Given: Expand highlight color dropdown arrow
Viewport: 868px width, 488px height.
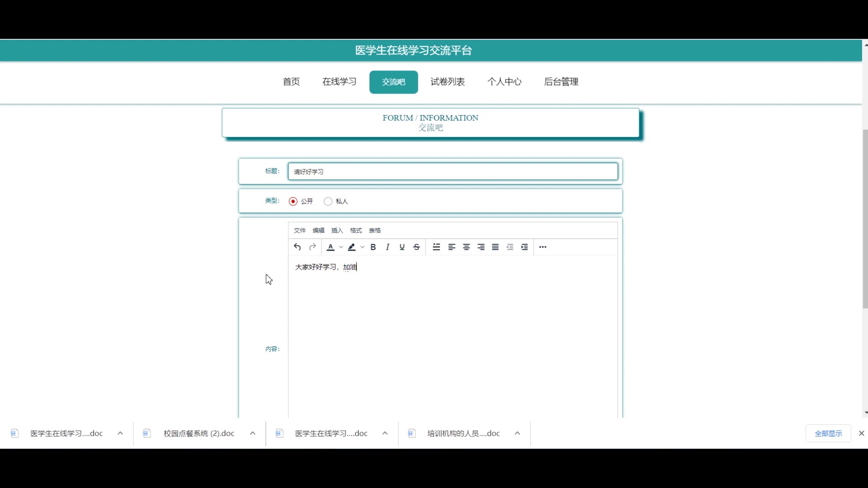Looking at the screenshot, I should click(x=363, y=247).
